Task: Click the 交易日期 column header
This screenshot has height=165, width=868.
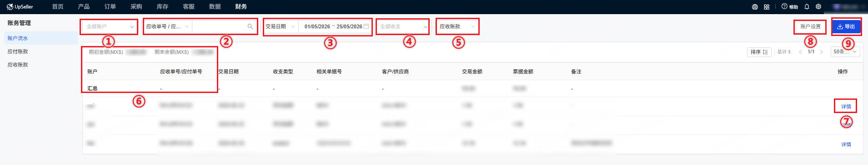Action: click(x=228, y=72)
